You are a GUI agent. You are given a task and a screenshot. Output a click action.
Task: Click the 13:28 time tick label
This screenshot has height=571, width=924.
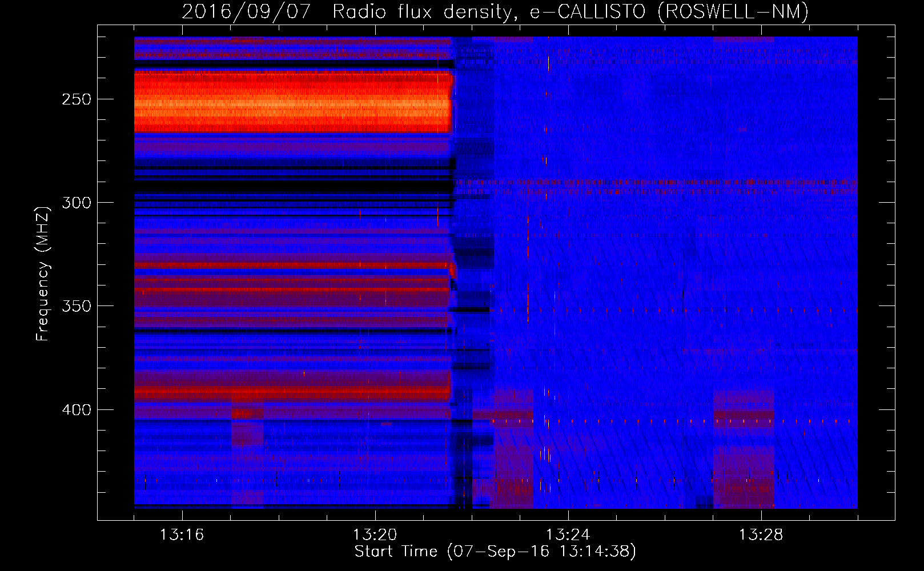pos(761,535)
